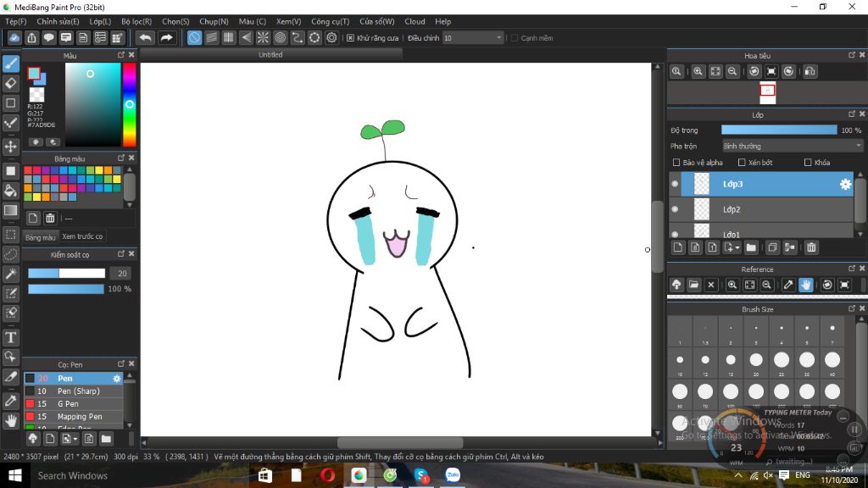The image size is (868, 488).
Task: Fit canvas to window in the navigator panel
Action: 715,71
